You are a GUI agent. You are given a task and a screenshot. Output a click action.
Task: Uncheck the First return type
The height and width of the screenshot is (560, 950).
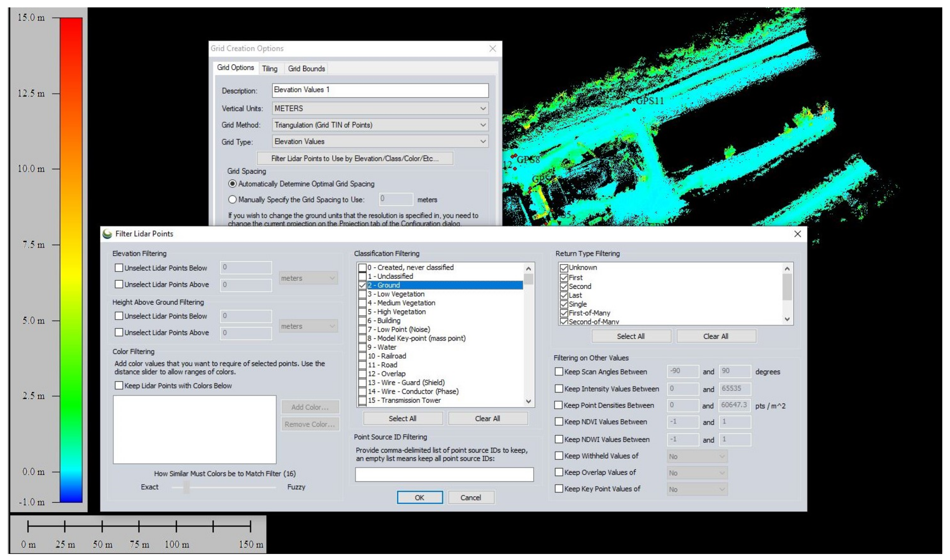click(x=564, y=277)
